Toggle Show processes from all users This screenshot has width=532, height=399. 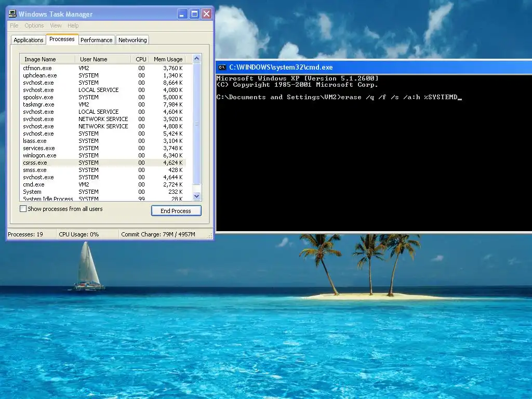click(23, 209)
